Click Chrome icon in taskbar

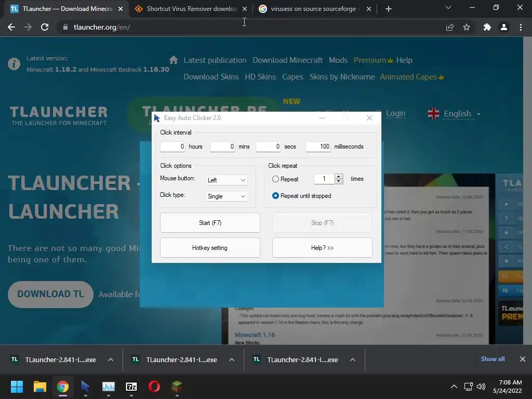(x=63, y=387)
